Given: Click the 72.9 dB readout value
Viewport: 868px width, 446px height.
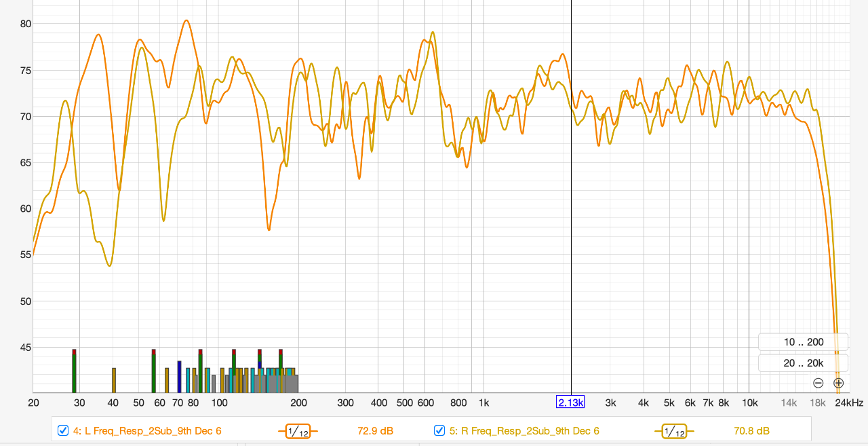Looking at the screenshot, I should [x=375, y=431].
